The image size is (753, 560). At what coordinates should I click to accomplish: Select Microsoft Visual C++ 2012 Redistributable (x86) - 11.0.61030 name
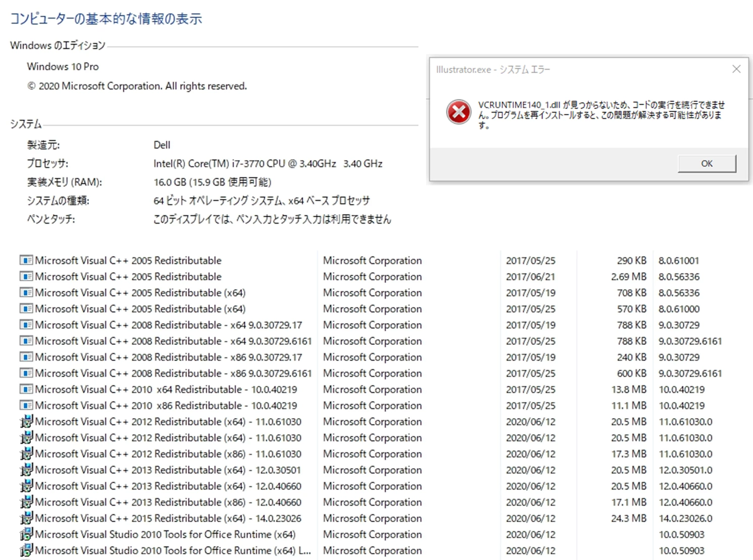tap(168, 454)
